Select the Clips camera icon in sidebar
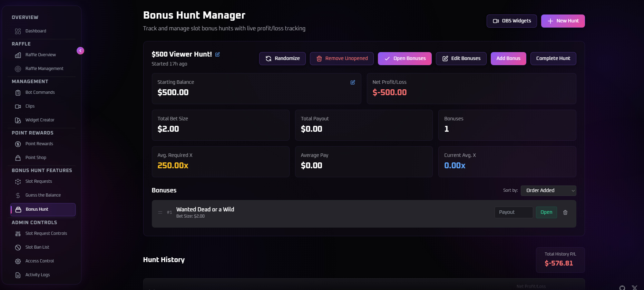 pyautogui.click(x=18, y=106)
